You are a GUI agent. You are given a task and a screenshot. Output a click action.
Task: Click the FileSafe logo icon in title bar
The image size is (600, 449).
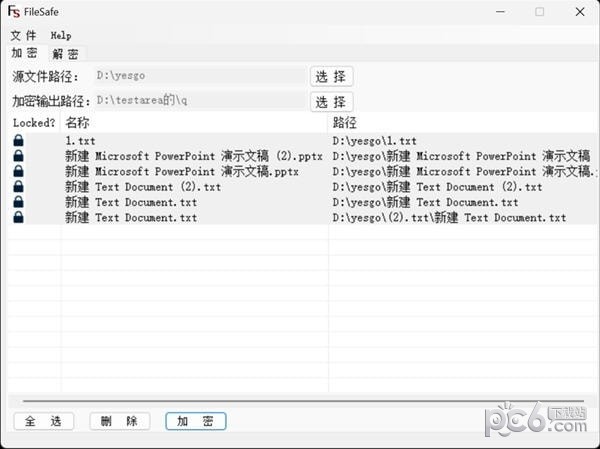pyautogui.click(x=14, y=11)
